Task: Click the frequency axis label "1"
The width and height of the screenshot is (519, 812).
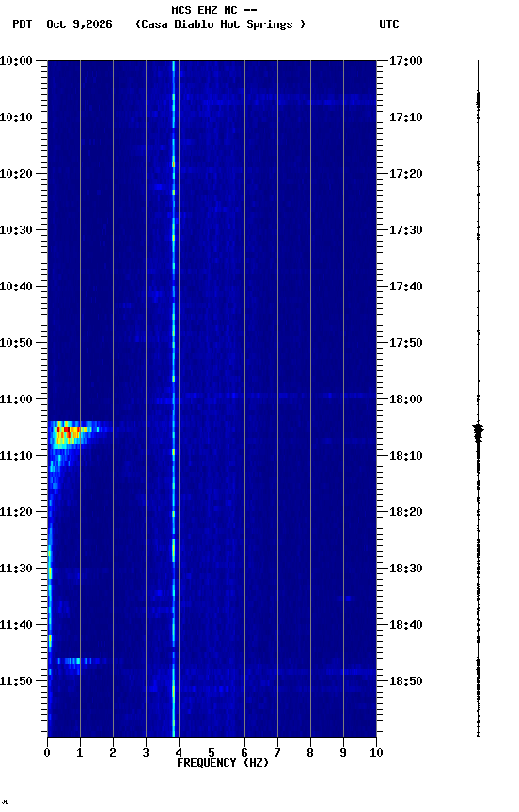Action: (80, 753)
